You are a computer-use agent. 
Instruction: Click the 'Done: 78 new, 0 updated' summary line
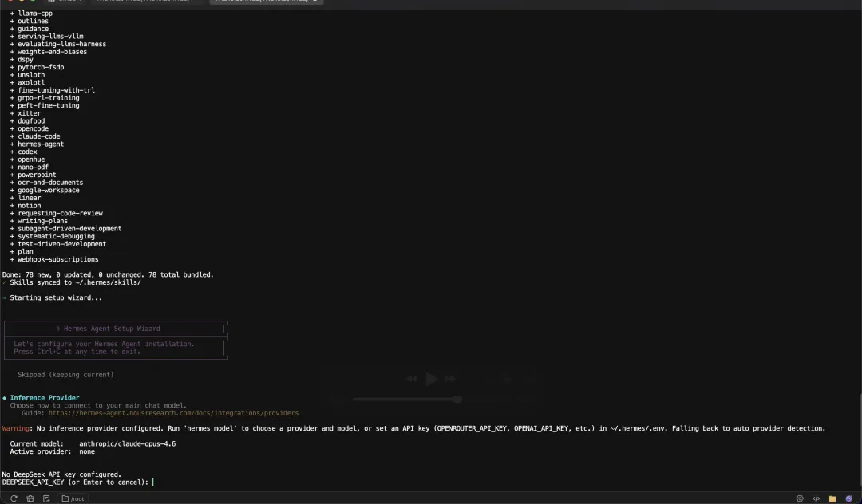click(108, 274)
